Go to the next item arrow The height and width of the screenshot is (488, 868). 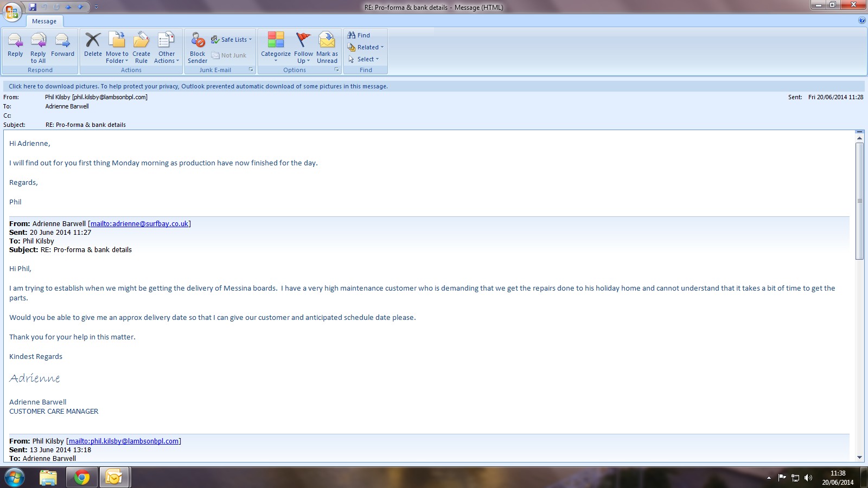coord(81,7)
